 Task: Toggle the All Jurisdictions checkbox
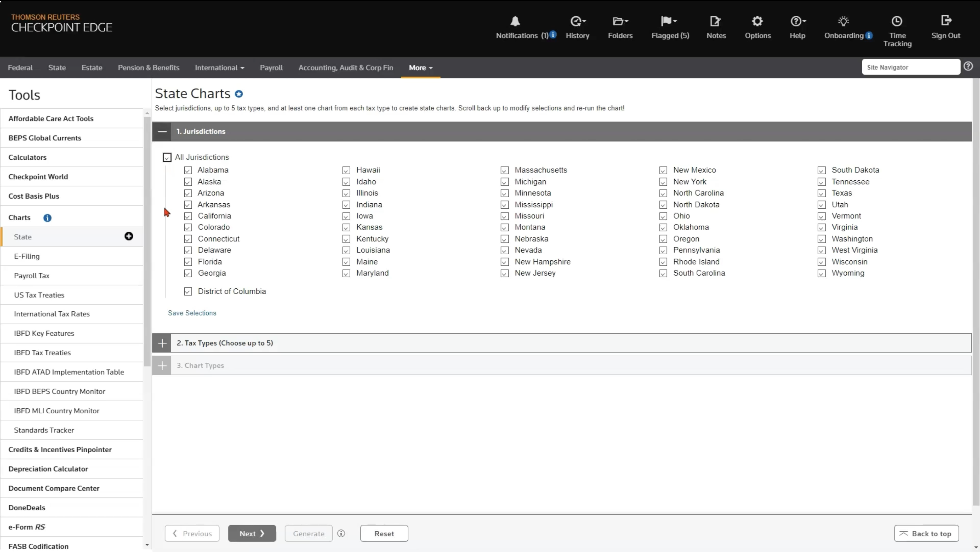167,157
